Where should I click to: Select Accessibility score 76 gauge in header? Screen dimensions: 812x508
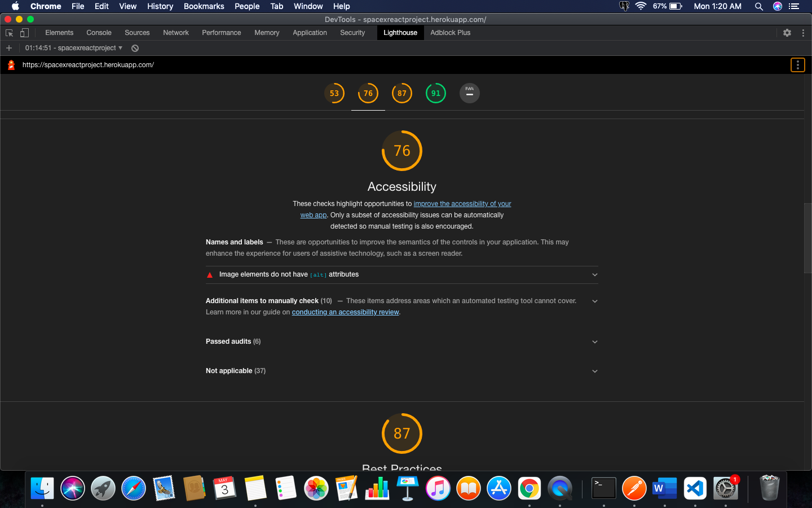[x=368, y=93]
